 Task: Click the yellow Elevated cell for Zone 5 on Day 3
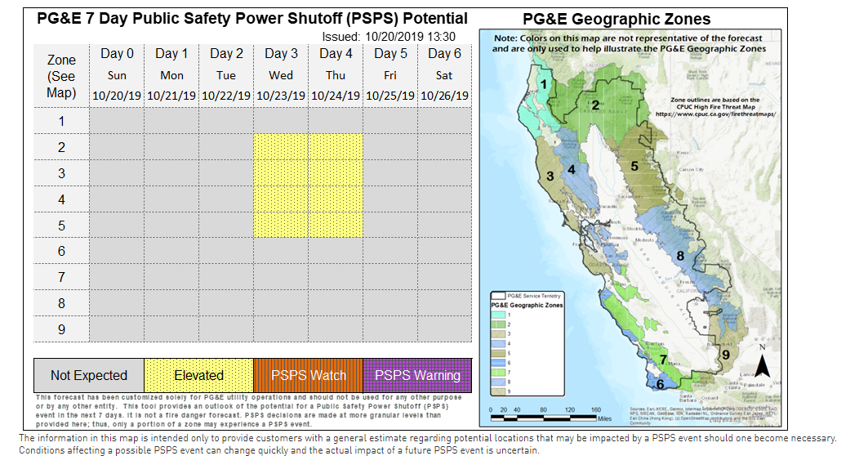(x=281, y=225)
